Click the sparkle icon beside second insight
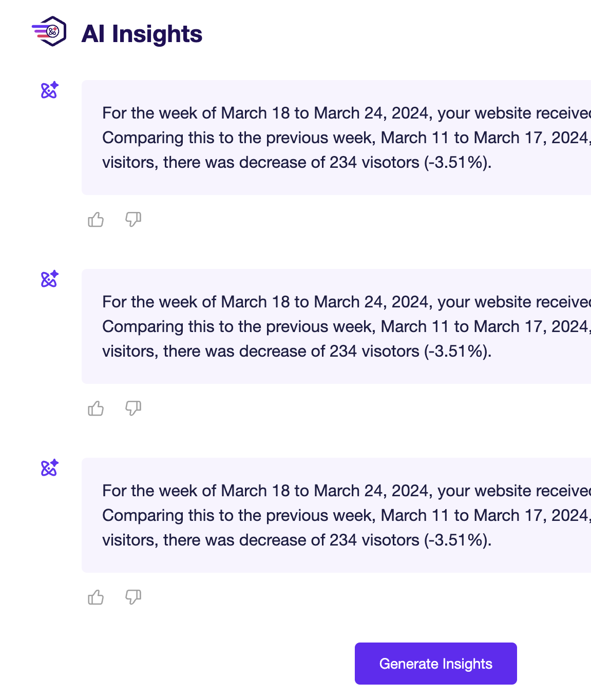 pyautogui.click(x=50, y=279)
